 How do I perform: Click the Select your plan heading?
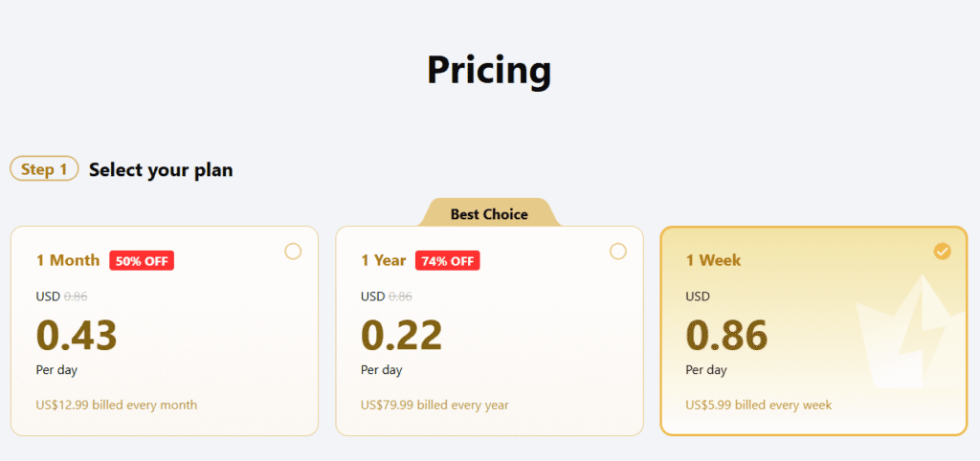[161, 169]
